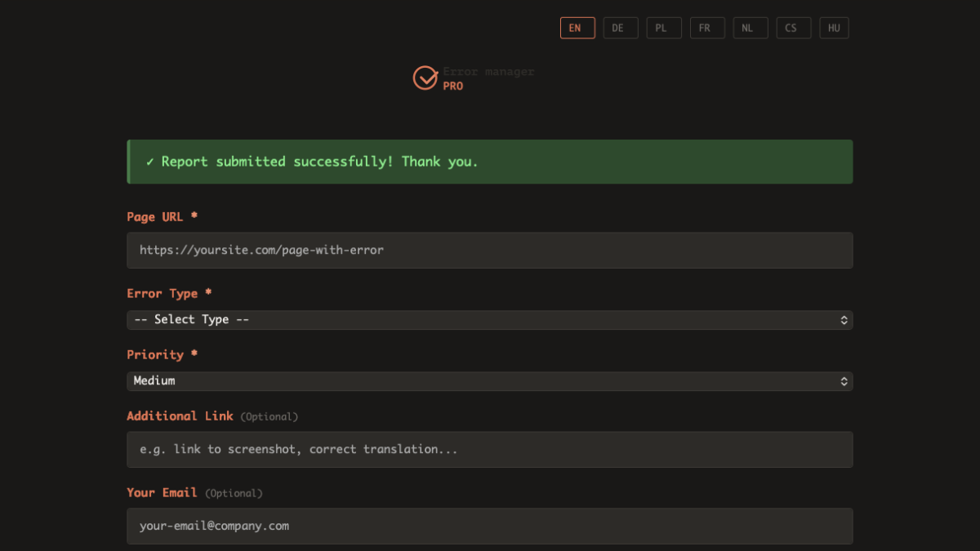Click the Your Email input field
Image resolution: width=980 pixels, height=551 pixels.
point(490,526)
